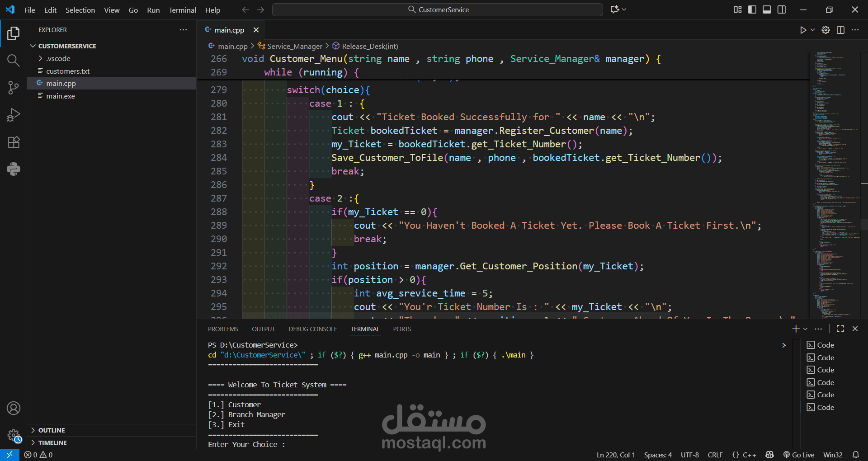Open the Help menu
Image resolution: width=868 pixels, height=461 pixels.
coord(212,10)
